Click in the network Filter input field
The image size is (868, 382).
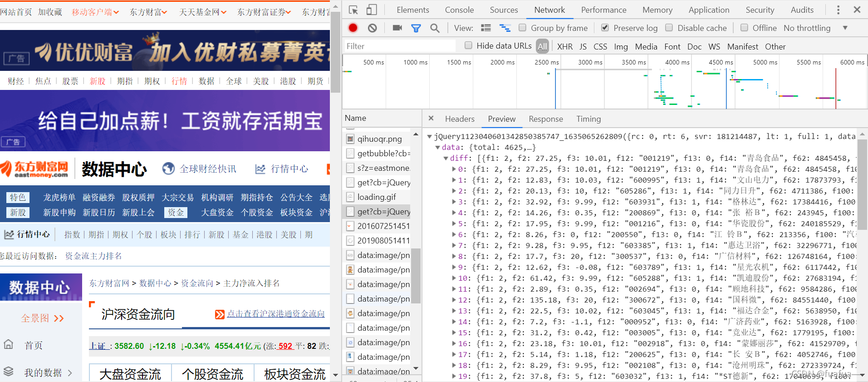[x=399, y=46]
